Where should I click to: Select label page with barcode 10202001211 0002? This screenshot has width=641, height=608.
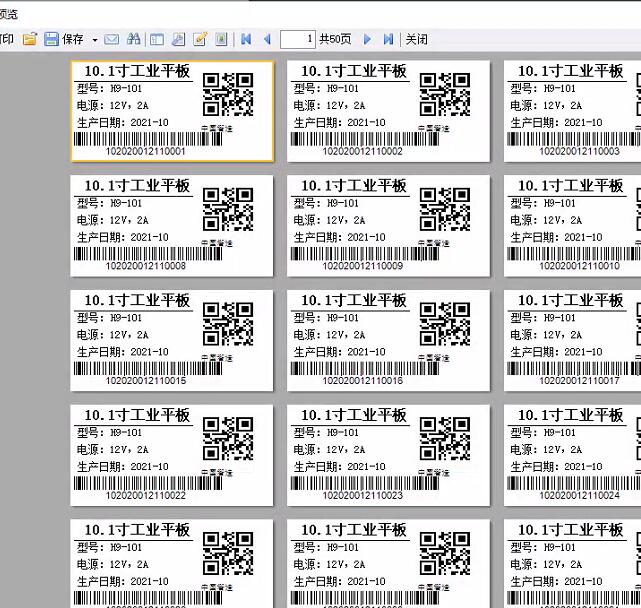click(x=388, y=111)
